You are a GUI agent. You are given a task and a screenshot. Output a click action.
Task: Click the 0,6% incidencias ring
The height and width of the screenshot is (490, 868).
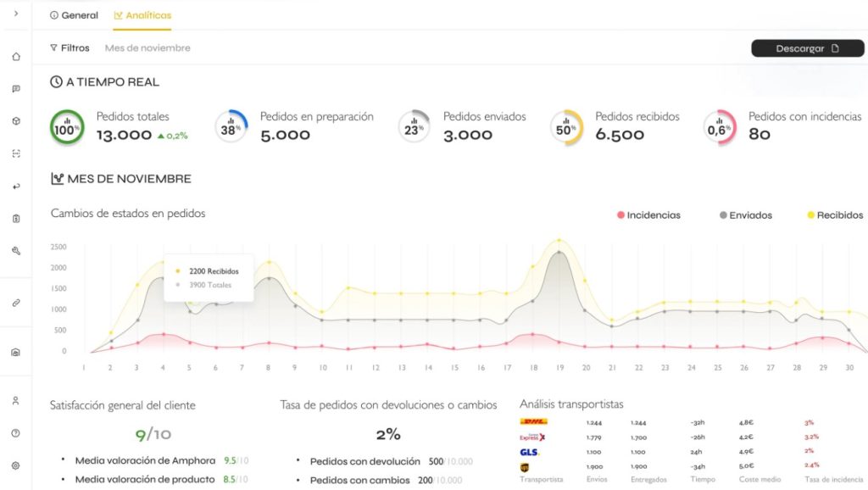(719, 127)
